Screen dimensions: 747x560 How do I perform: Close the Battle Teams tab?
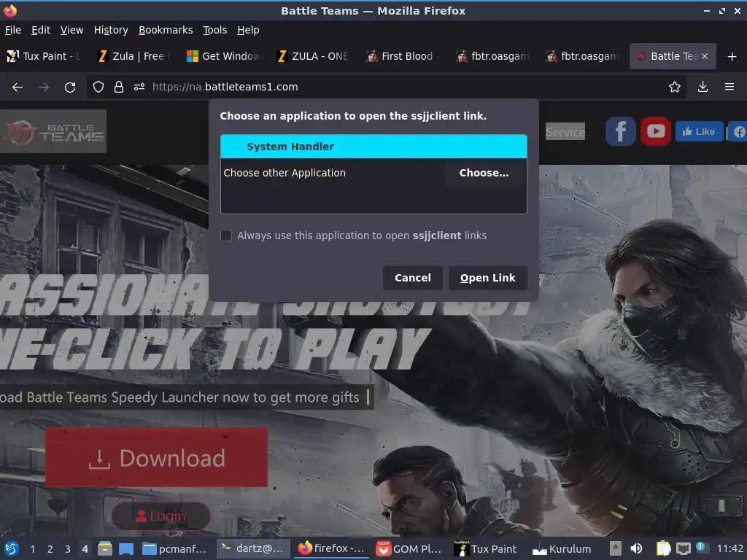[705, 56]
